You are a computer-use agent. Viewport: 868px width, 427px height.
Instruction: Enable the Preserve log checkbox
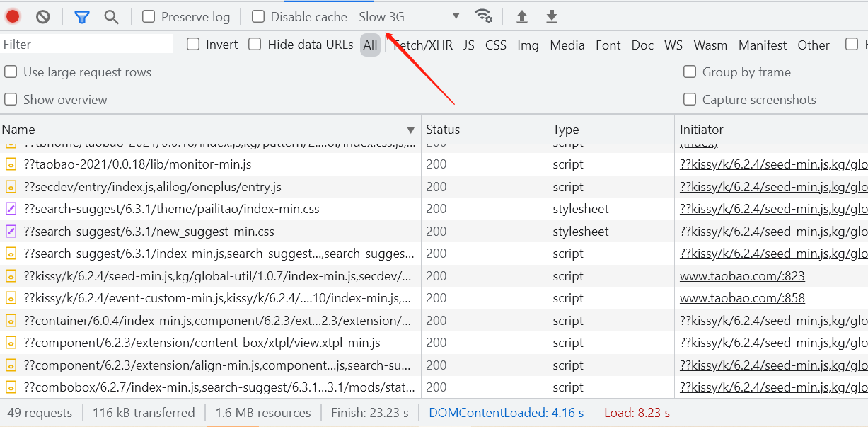[149, 16]
